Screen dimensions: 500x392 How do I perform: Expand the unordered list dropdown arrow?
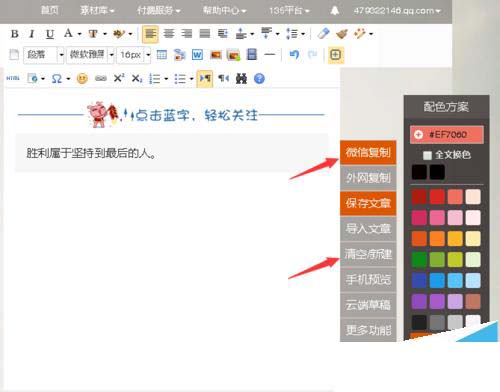[x=192, y=79]
